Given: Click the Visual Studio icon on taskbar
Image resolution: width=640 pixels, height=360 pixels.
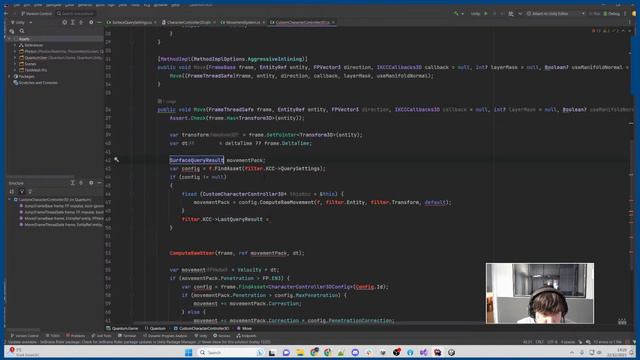Looking at the screenshot, I should tap(424, 352).
